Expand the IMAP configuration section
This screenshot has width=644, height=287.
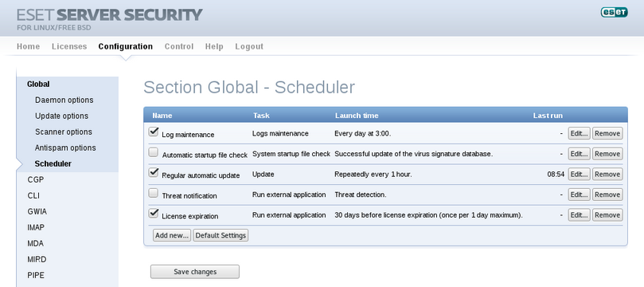[x=36, y=227]
